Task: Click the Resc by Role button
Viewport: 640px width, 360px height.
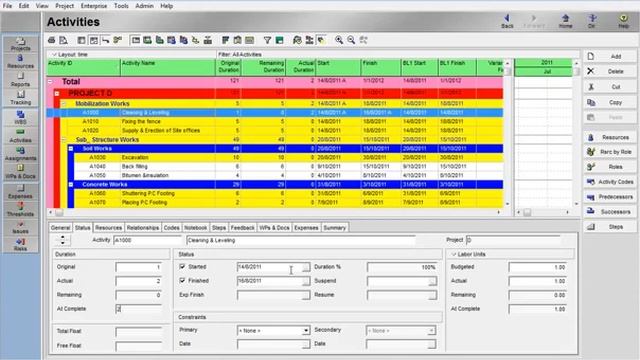Action: (x=610, y=152)
